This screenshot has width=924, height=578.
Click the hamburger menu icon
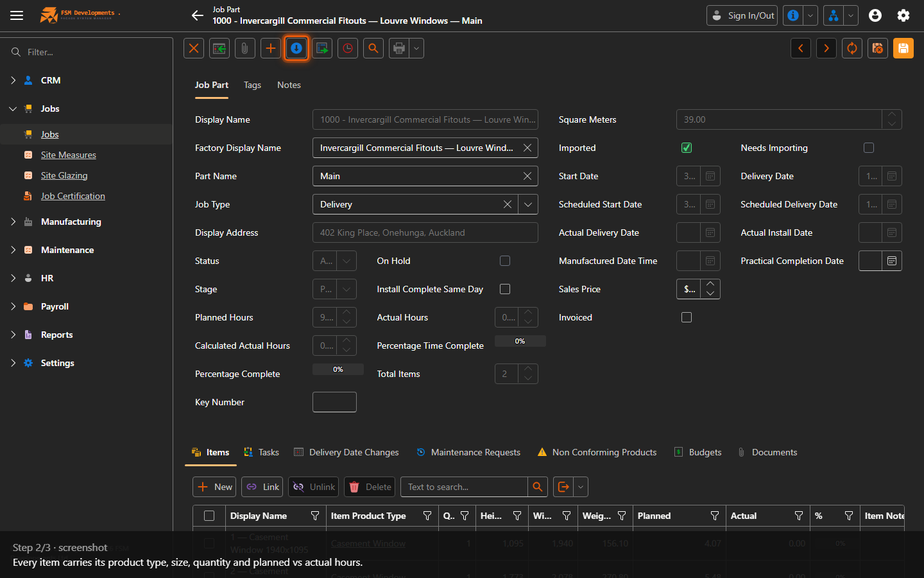pyautogui.click(x=17, y=15)
